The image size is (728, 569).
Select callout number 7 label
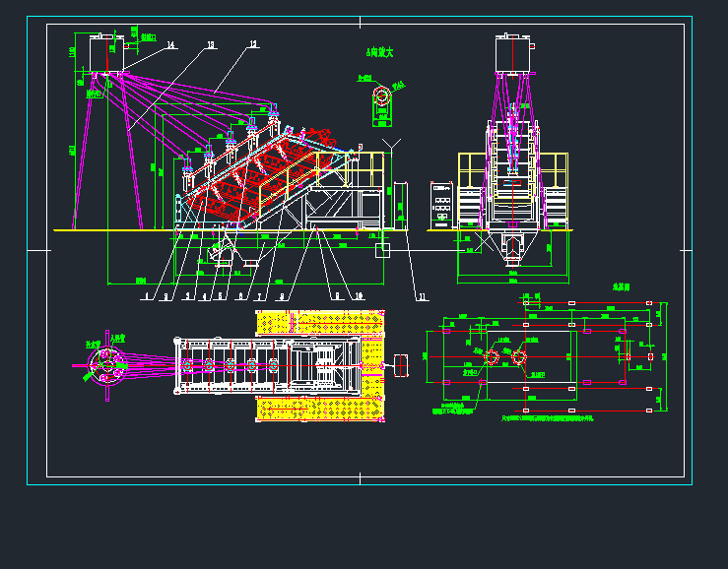coord(260,296)
